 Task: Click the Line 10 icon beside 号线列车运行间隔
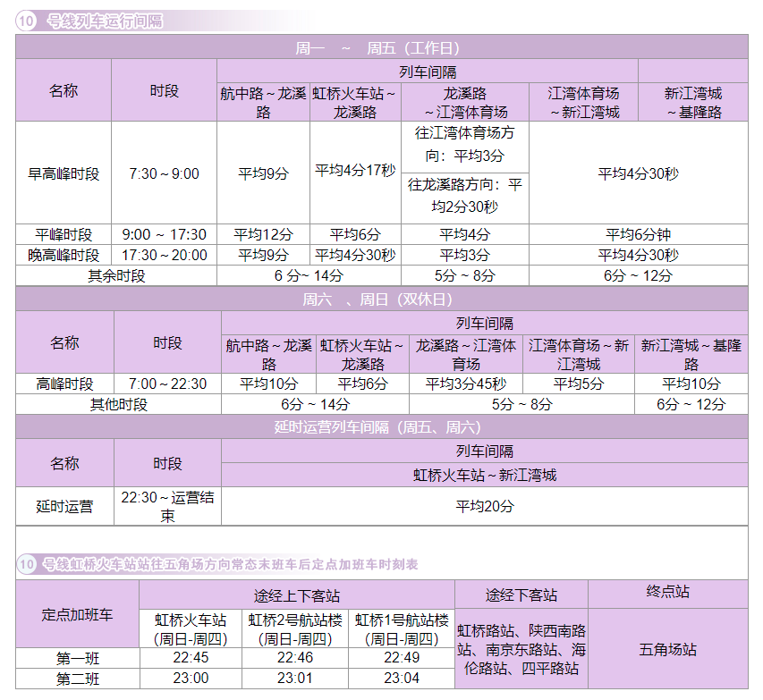click(x=26, y=21)
